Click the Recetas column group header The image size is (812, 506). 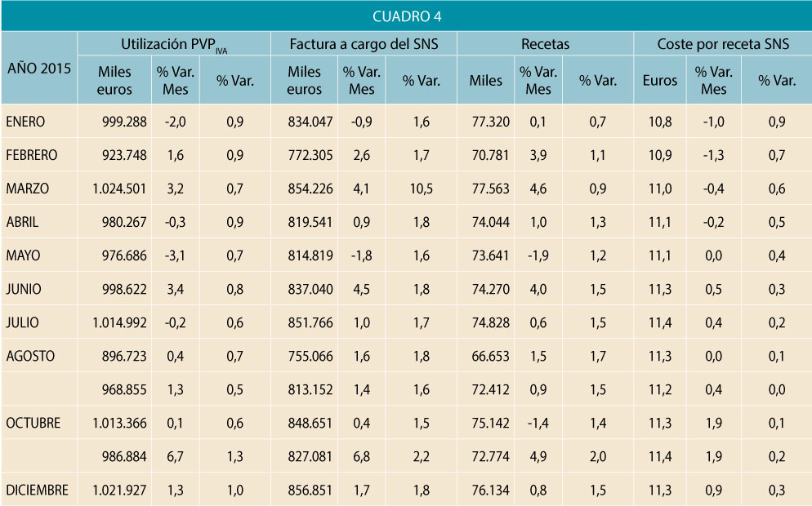(545, 44)
